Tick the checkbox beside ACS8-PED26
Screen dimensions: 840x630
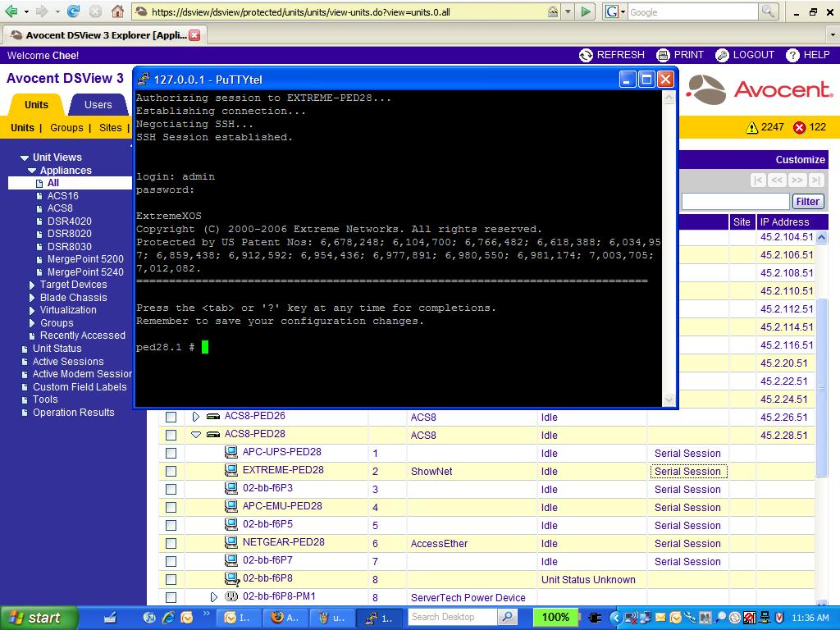pyautogui.click(x=171, y=418)
